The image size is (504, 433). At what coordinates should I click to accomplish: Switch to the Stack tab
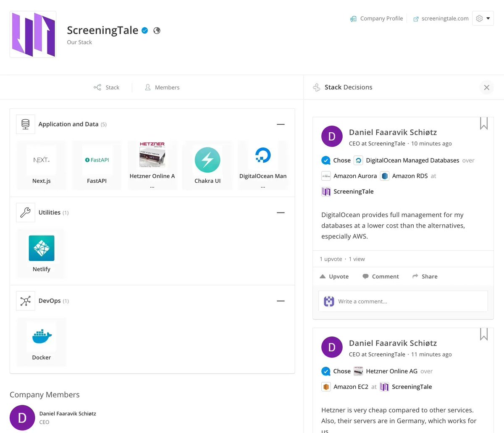coord(107,87)
